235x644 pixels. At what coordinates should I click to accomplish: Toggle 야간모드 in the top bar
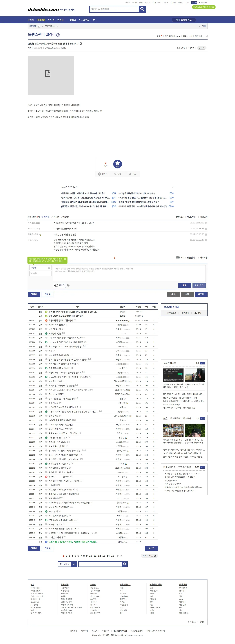(203, 3)
